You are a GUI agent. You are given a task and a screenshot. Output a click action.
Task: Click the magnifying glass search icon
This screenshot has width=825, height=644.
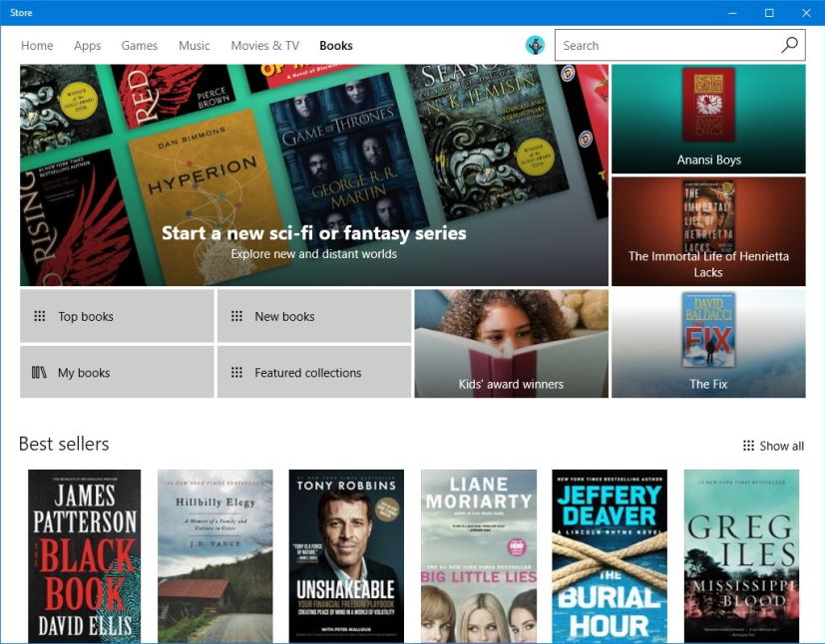click(x=789, y=45)
